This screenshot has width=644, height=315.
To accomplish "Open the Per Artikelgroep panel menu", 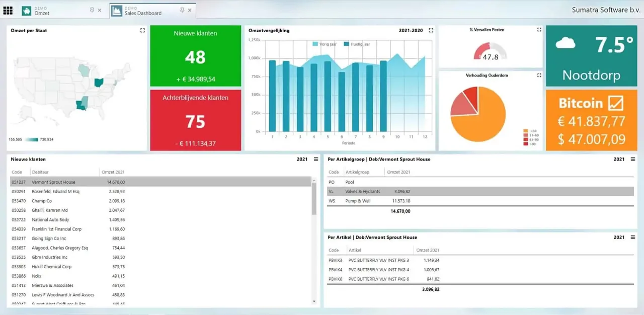I will 633,159.
